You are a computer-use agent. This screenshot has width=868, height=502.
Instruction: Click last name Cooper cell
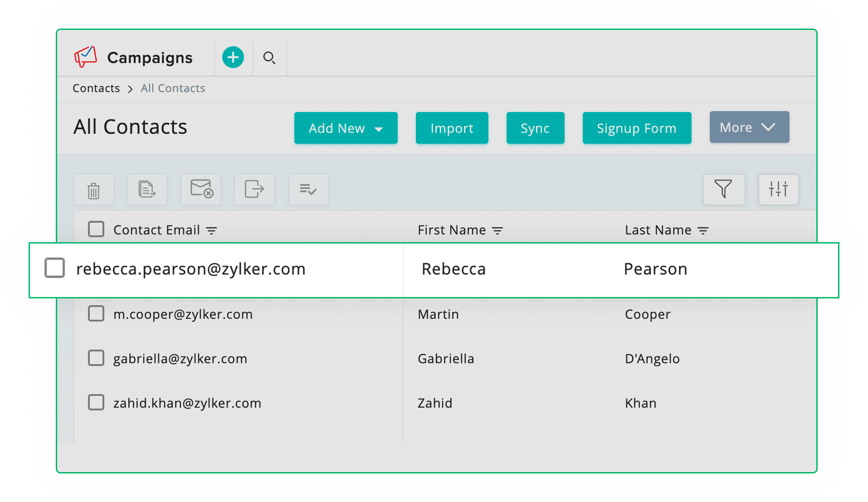[x=648, y=314]
